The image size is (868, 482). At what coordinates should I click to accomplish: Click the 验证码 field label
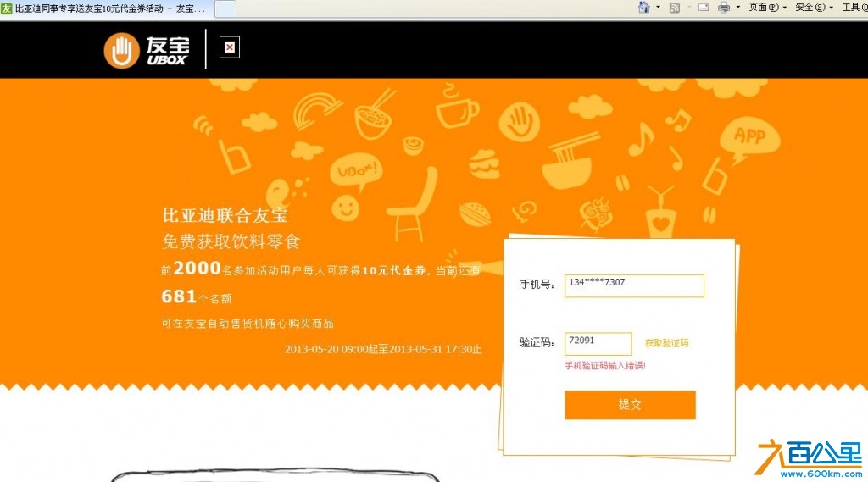pos(537,342)
